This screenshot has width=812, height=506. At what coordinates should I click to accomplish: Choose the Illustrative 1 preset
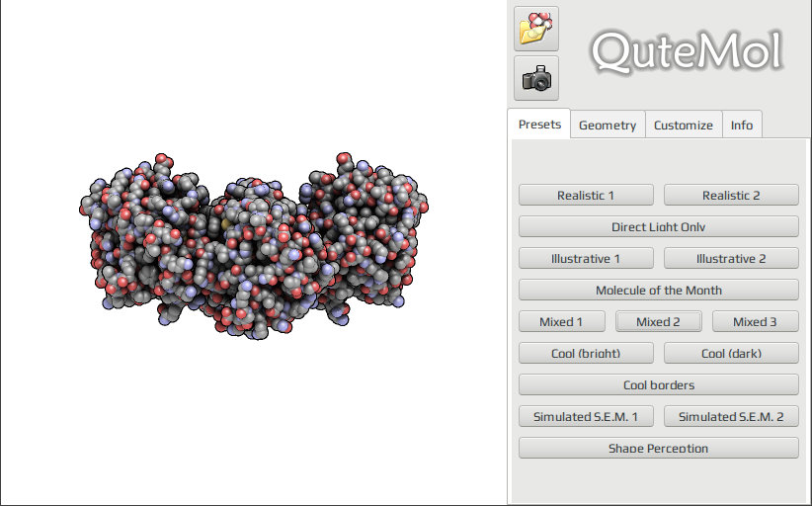[586, 259]
